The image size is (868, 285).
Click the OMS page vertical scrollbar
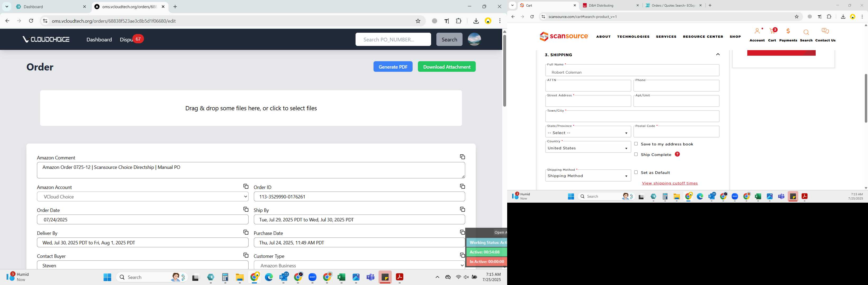505,71
